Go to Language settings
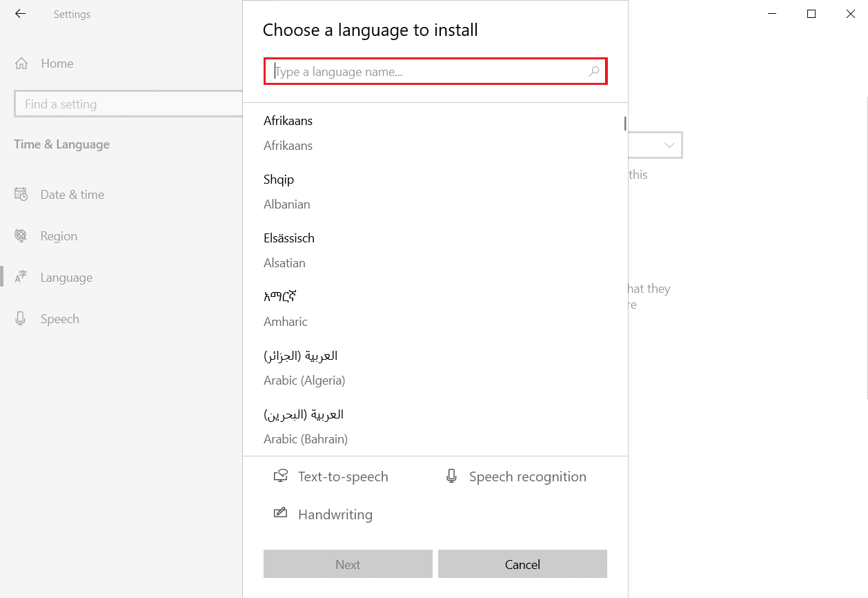 [66, 278]
